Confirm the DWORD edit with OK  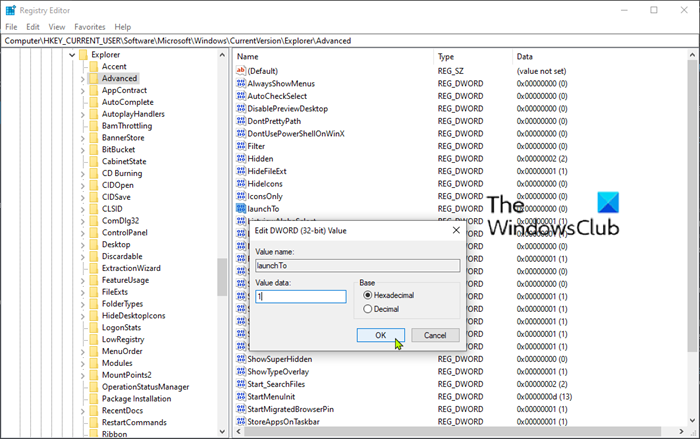point(381,335)
